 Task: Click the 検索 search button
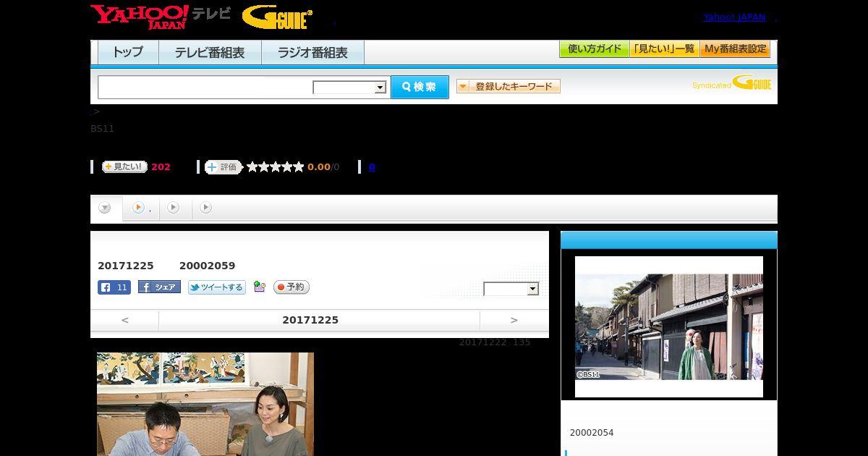(x=420, y=87)
